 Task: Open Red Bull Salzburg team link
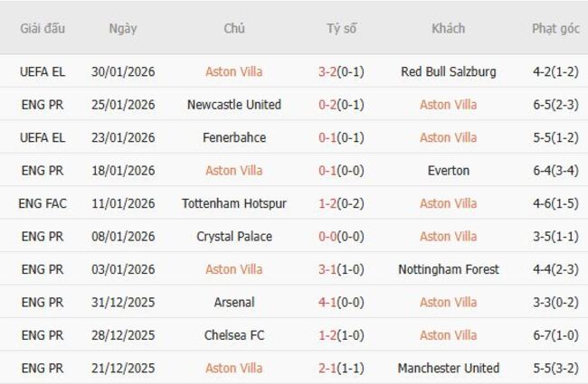[x=448, y=72]
